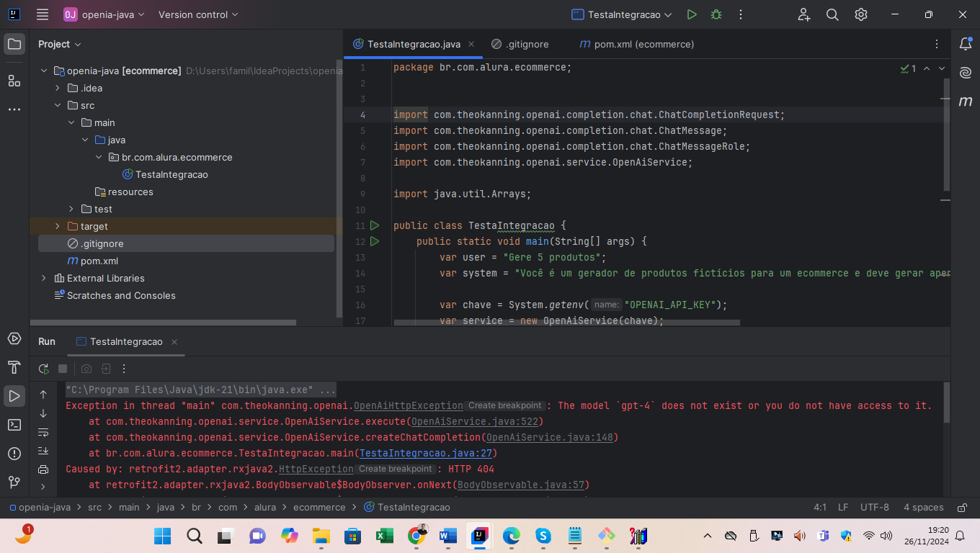Open the Build hammer tool window
980x553 pixels.
[14, 367]
